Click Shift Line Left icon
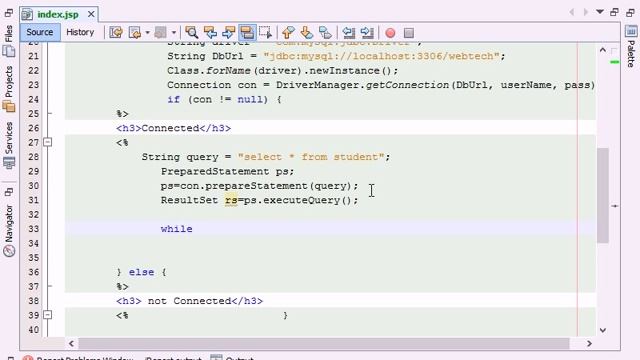The height and width of the screenshot is (360, 640). pyautogui.click(x=349, y=32)
